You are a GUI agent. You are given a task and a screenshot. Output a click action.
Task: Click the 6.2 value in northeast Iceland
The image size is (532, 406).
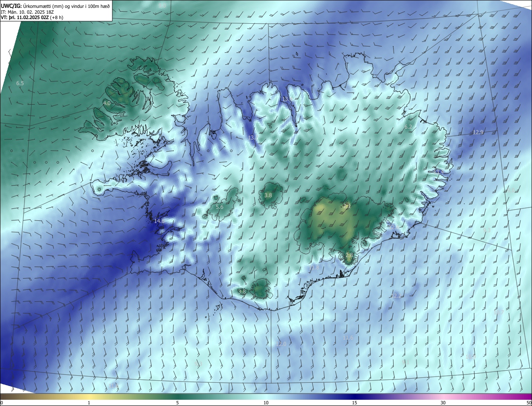(x=408, y=127)
